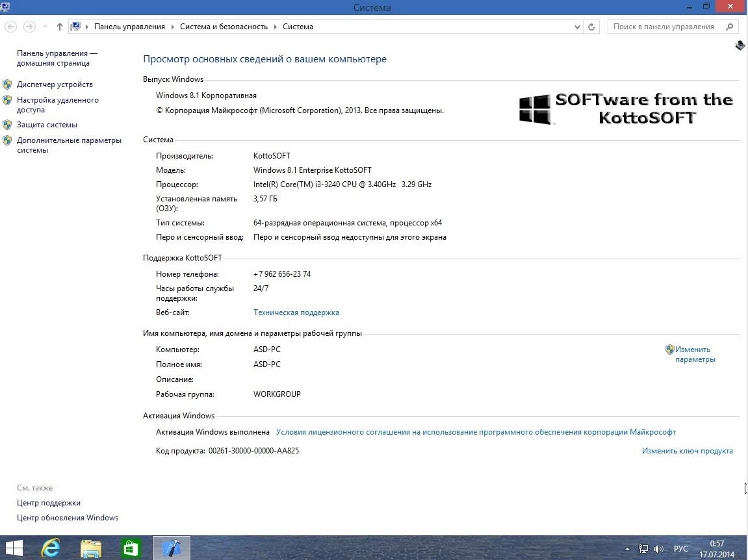This screenshot has width=748, height=560.
Task: Show hidden tray icons arrow
Action: click(x=627, y=549)
